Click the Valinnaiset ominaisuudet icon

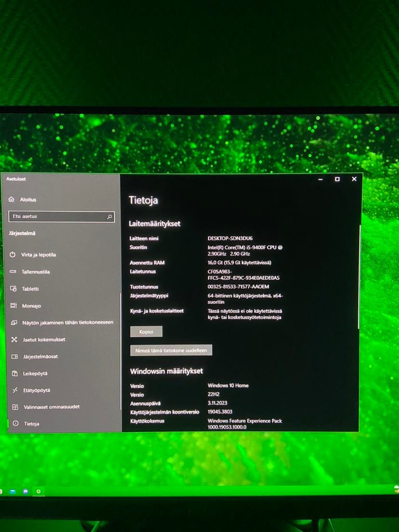(x=15, y=407)
